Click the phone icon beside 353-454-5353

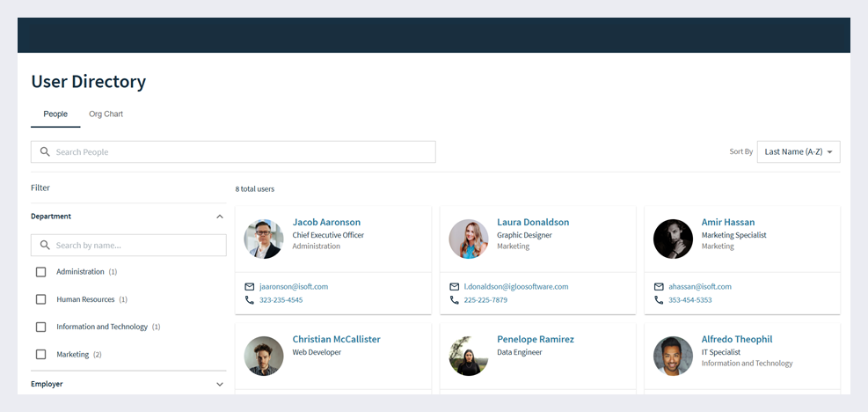[659, 300]
